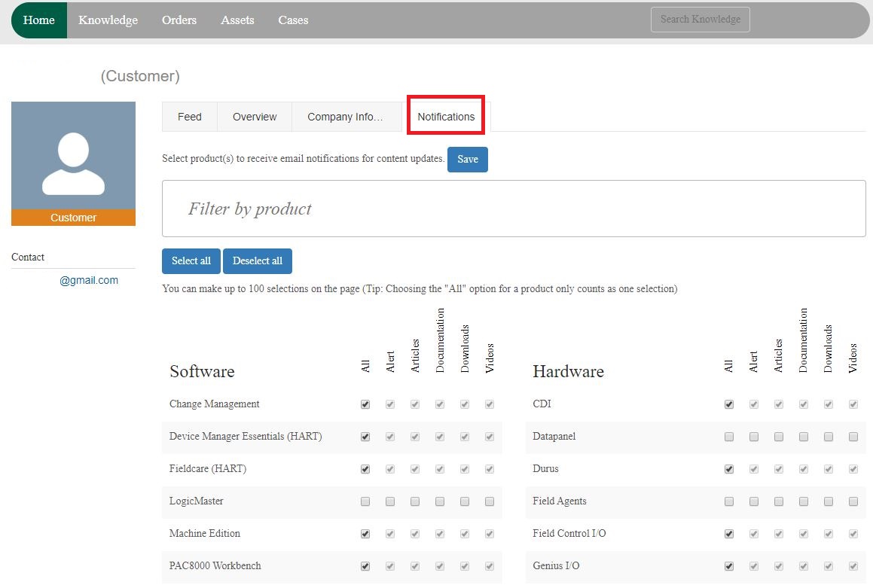Image resolution: width=873 pixels, height=588 pixels.
Task: Save notification selections
Action: tap(468, 160)
